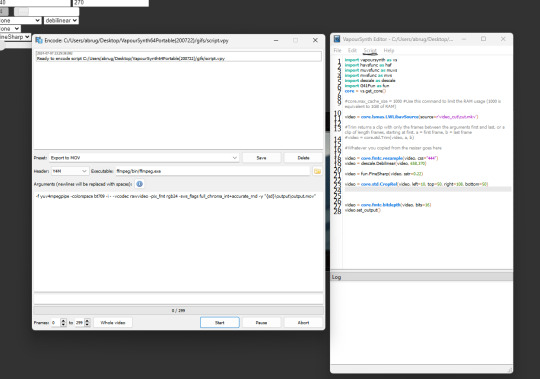Click the editor window resize grip corner
The width and height of the screenshot is (540, 379).
pyautogui.click(x=510, y=370)
